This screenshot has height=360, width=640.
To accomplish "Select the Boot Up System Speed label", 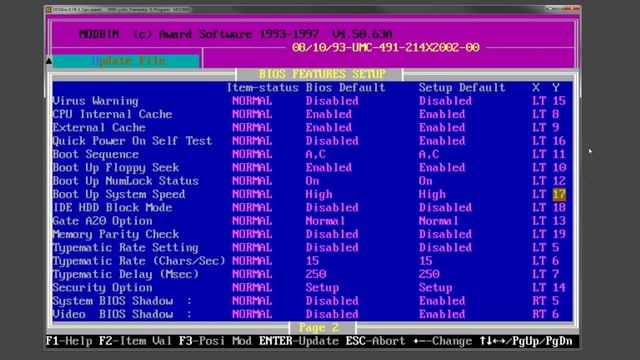I will [119, 194].
